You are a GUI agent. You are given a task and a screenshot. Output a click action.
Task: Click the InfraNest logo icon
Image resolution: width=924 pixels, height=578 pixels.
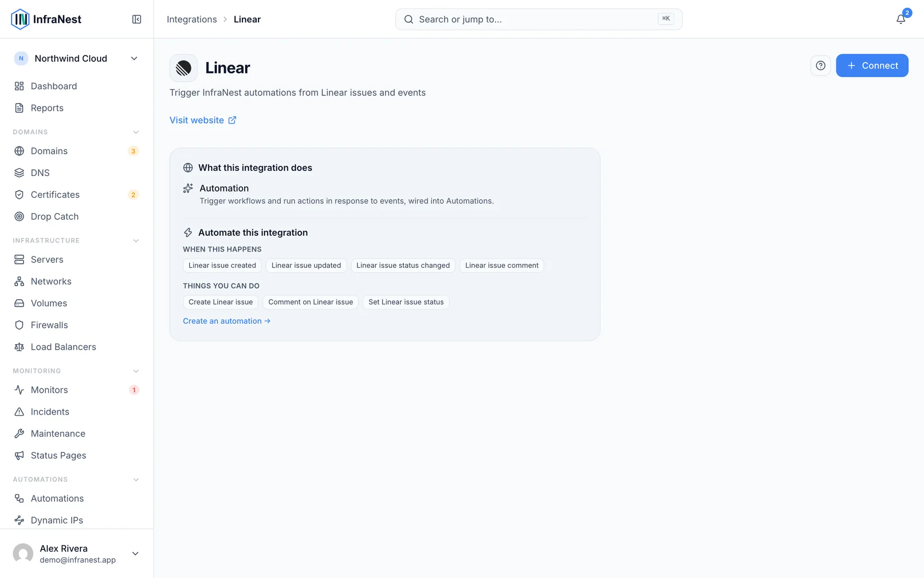[x=20, y=19]
